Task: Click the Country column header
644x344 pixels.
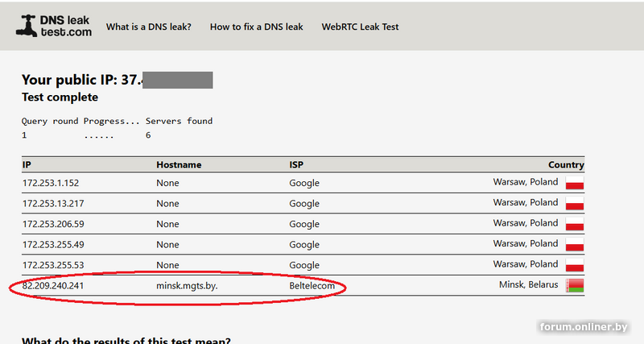Action: tap(566, 165)
